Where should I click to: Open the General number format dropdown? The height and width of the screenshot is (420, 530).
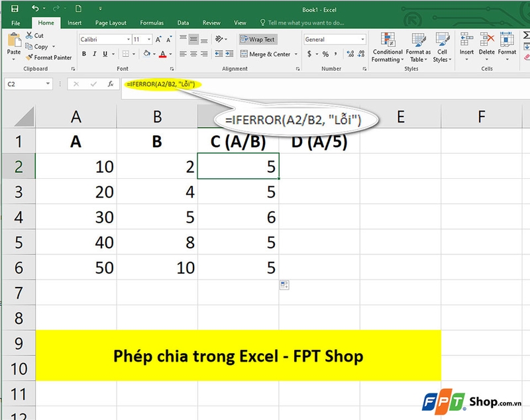click(364, 40)
